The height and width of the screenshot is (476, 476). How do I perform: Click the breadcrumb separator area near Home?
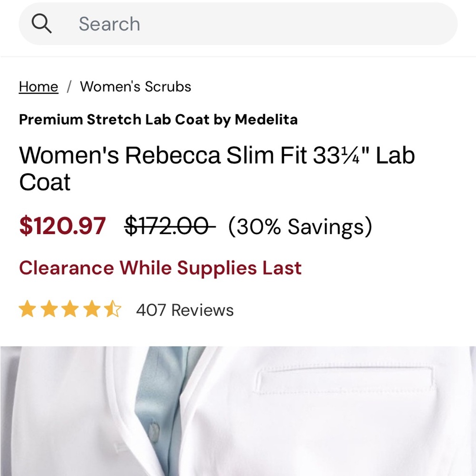pos(70,87)
